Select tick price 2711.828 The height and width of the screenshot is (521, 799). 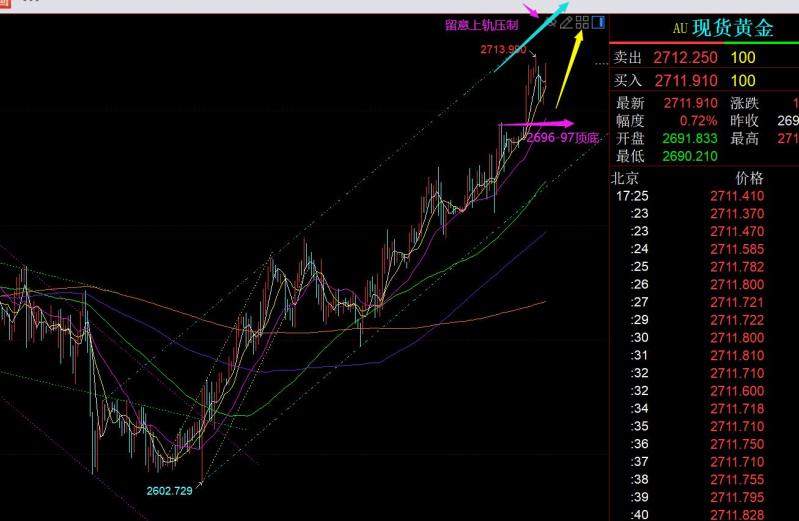pyautogui.click(x=737, y=515)
